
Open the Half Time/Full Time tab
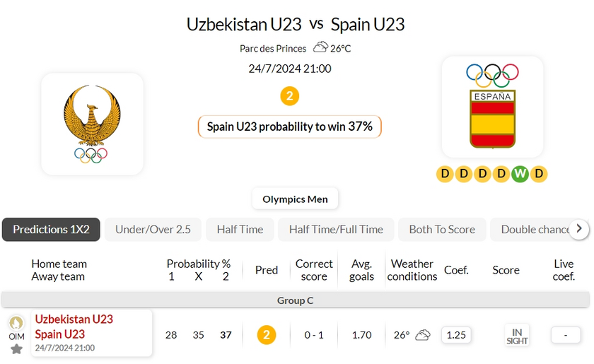pyautogui.click(x=336, y=229)
